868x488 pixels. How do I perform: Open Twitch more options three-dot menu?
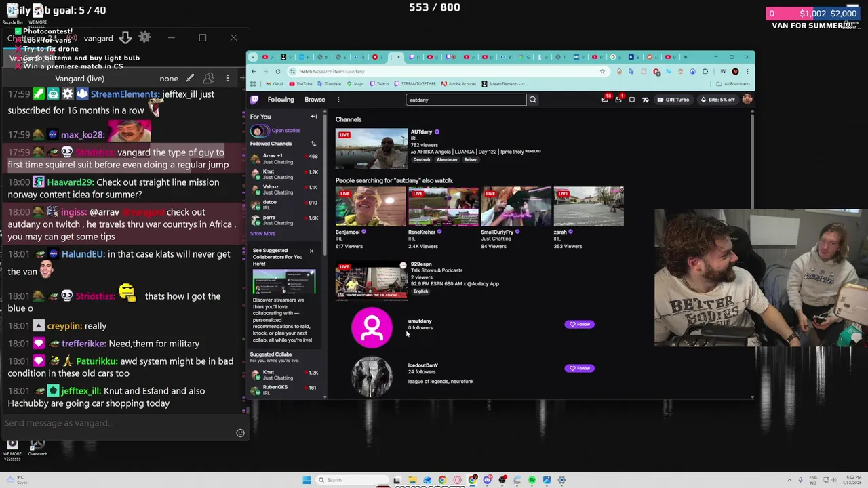(338, 100)
